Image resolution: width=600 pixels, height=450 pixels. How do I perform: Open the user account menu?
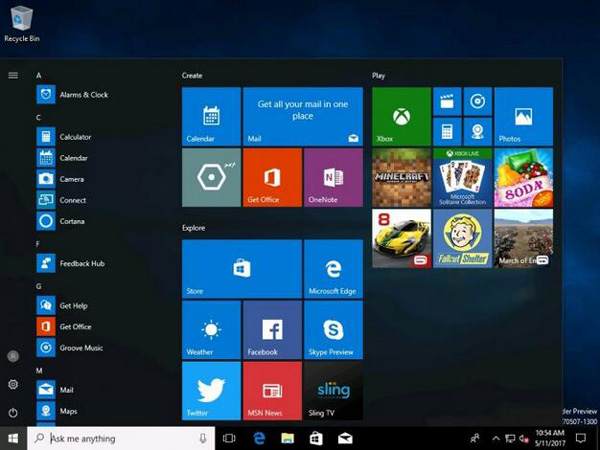point(13,356)
